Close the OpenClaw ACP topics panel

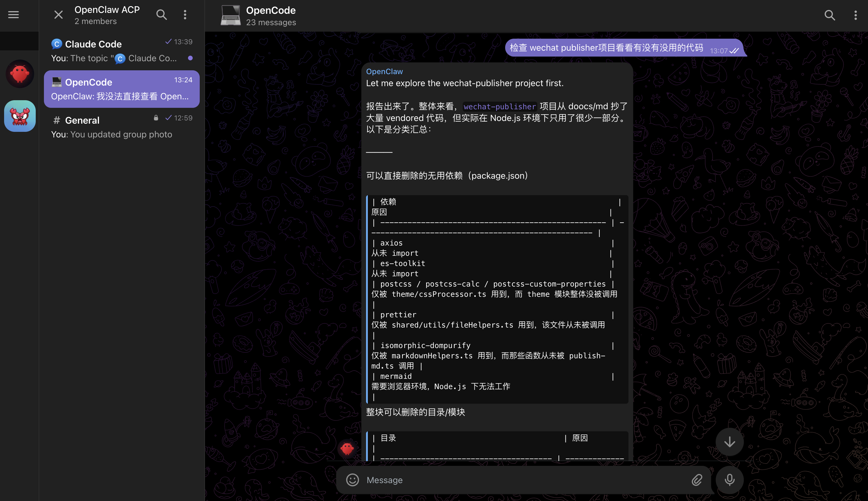59,15
